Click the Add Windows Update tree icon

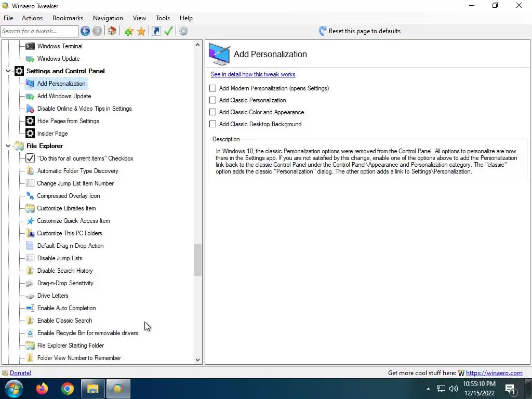pos(30,96)
